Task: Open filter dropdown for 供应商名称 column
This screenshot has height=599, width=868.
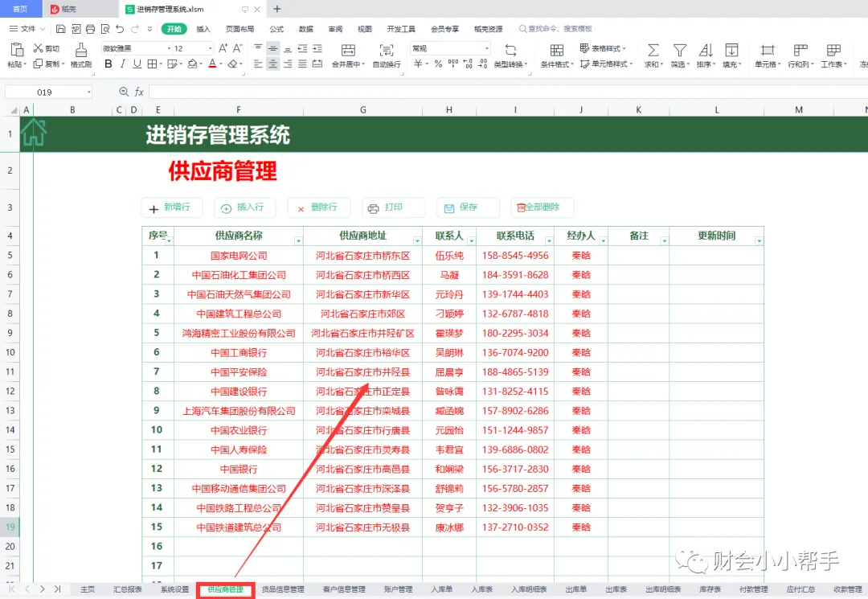Action: click(298, 241)
